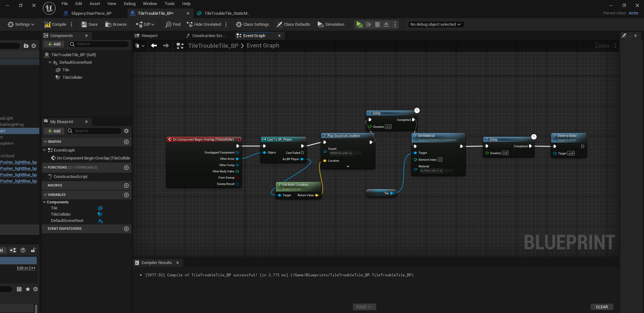644x313 pixels.
Task: Collapse the FUNCTIONS section
Action: pyautogui.click(x=45, y=168)
